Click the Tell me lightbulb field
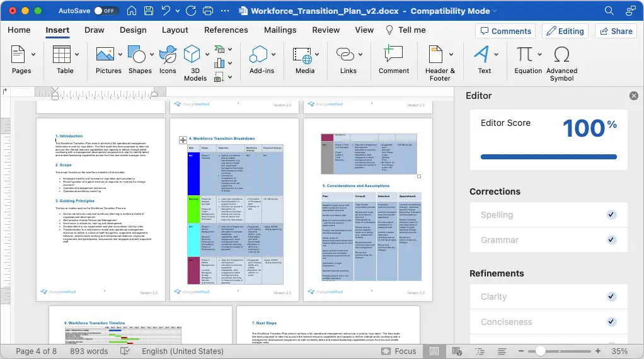Viewport: 644px width, 359px height. click(406, 30)
